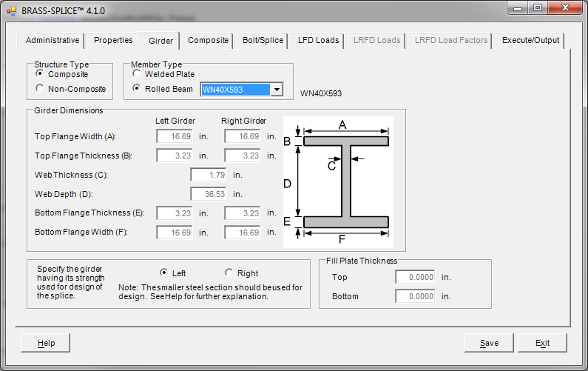Click the Bottom fill plate thickness field

pyautogui.click(x=415, y=296)
